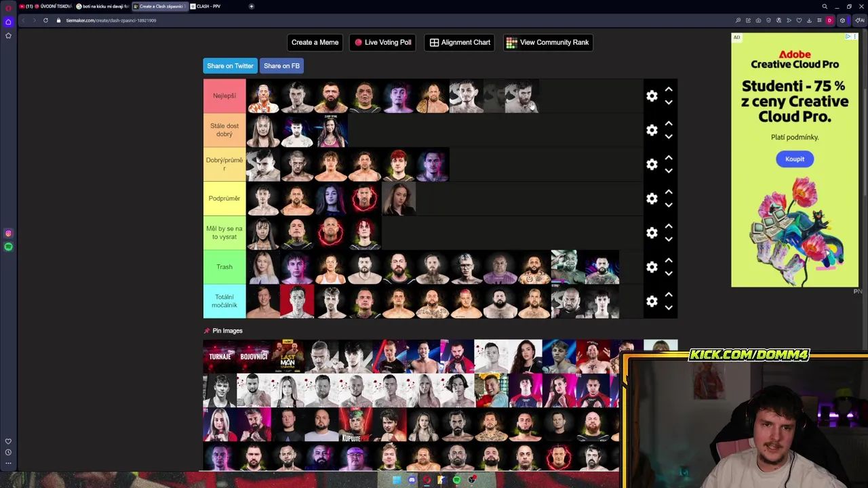Image resolution: width=868 pixels, height=488 pixels.
Task: Open Instagram in Opera sidebar
Action: click(8, 233)
